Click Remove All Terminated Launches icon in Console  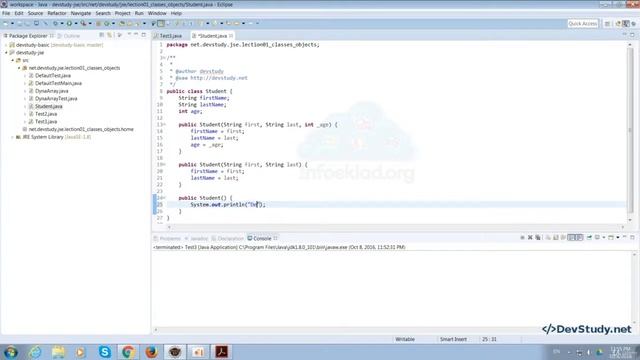coord(538,238)
